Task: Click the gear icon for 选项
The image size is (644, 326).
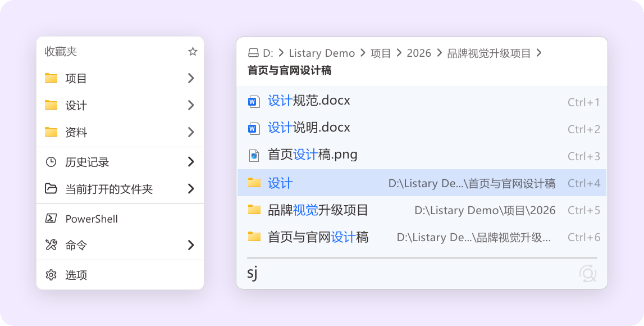Action: point(51,275)
